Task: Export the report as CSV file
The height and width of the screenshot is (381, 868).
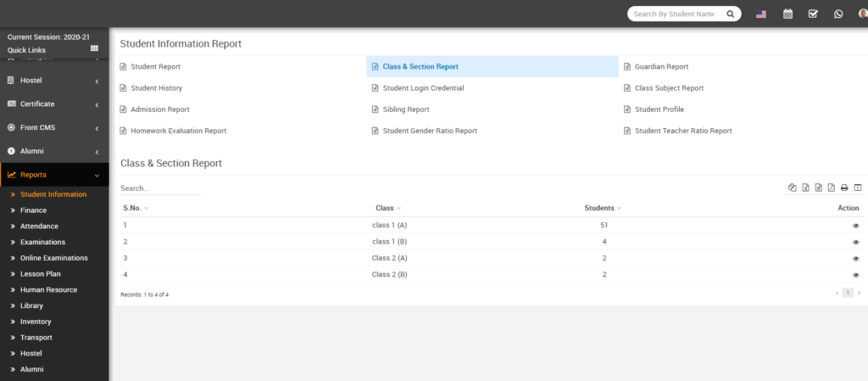Action: (818, 188)
